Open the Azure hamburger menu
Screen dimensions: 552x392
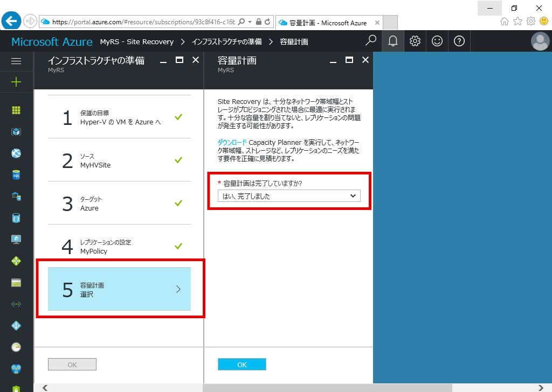click(16, 61)
